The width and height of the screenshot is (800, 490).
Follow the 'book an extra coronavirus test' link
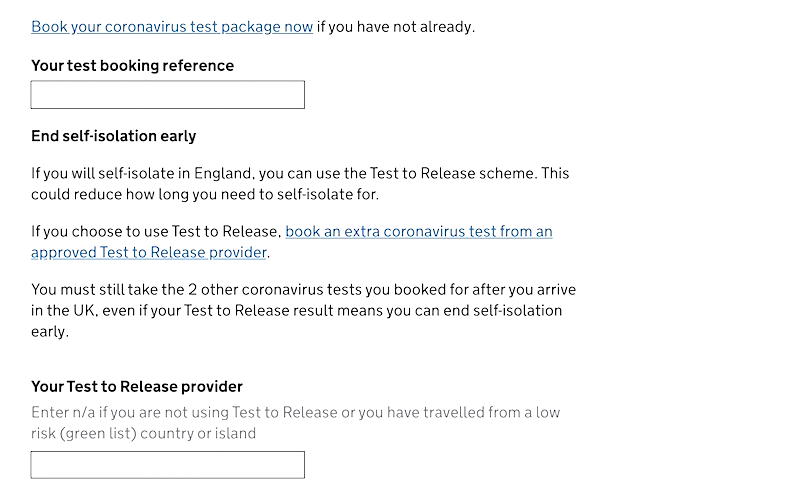point(418,232)
